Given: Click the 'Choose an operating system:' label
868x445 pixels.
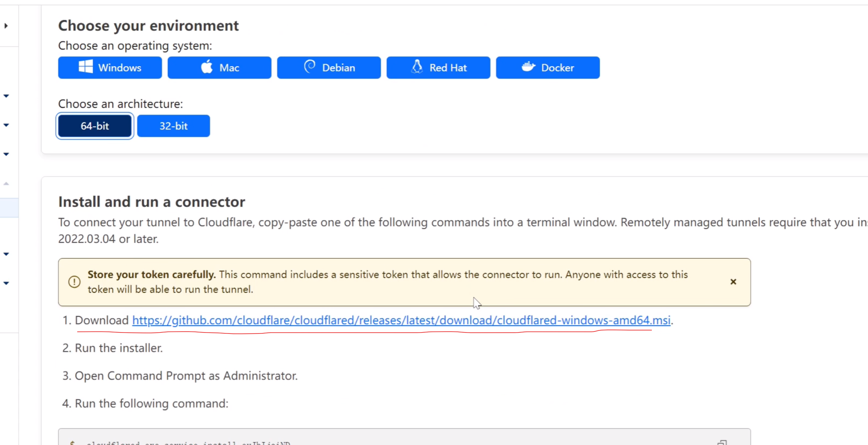Looking at the screenshot, I should pyautogui.click(x=135, y=46).
